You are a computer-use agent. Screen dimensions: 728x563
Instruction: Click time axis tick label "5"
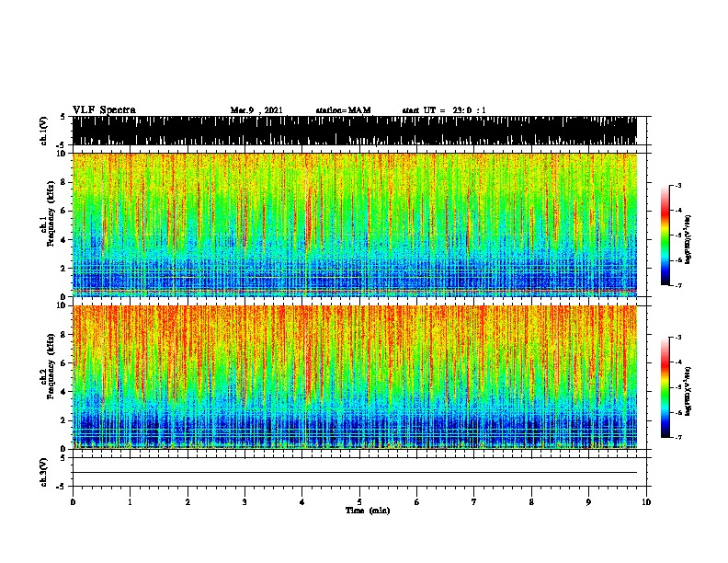359,502
